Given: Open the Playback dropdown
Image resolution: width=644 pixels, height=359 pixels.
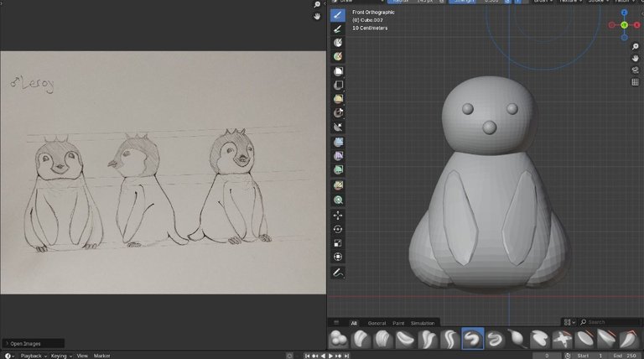Looking at the screenshot, I should [34, 356].
